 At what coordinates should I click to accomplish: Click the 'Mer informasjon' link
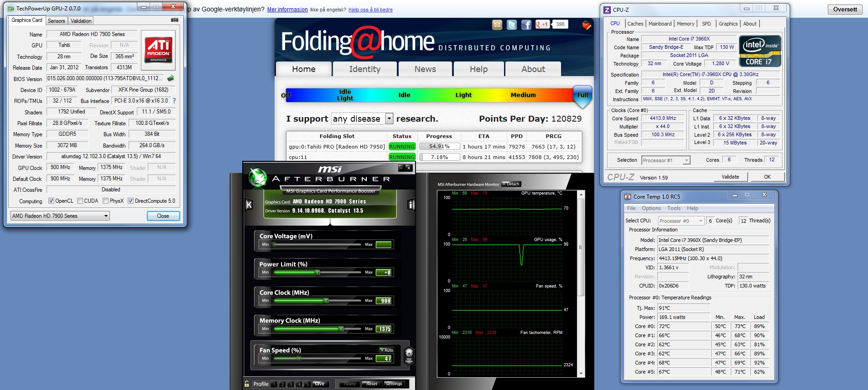pos(287,10)
